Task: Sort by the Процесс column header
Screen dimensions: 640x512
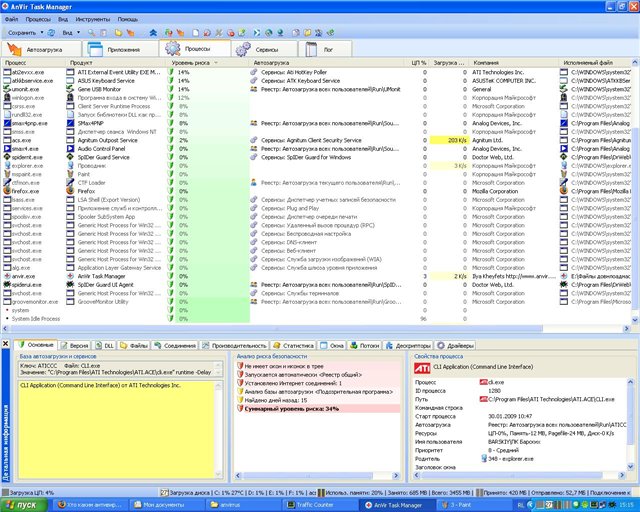Action: coord(34,62)
